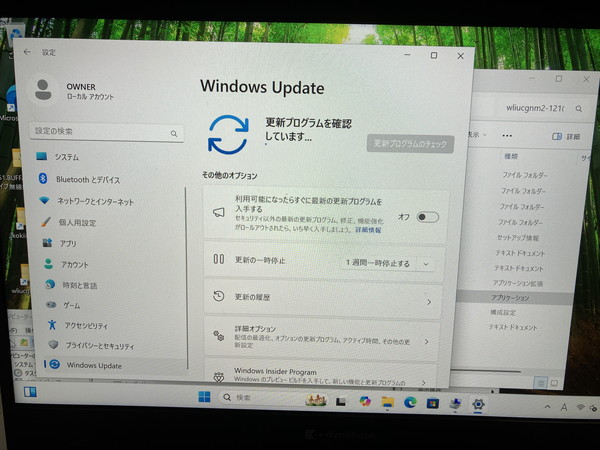Click the 更新プログラムのチェック button
Viewport: 600px width, 450px height.
click(x=410, y=144)
